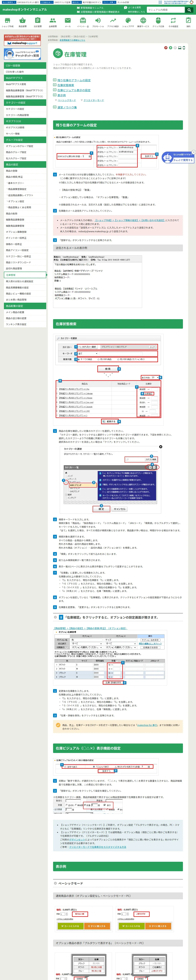Select WebFTPプラス sidebar heading
The image size is (196, 980).
point(25,78)
